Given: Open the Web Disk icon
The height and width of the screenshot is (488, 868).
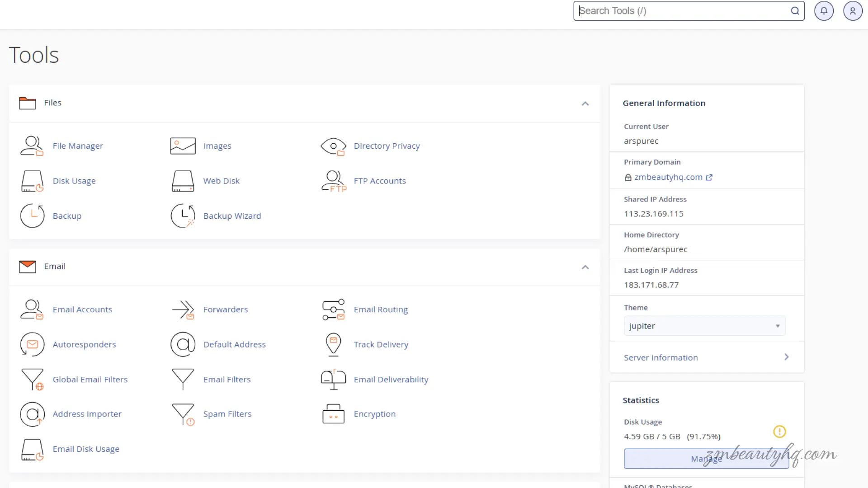Looking at the screenshot, I should 183,181.
